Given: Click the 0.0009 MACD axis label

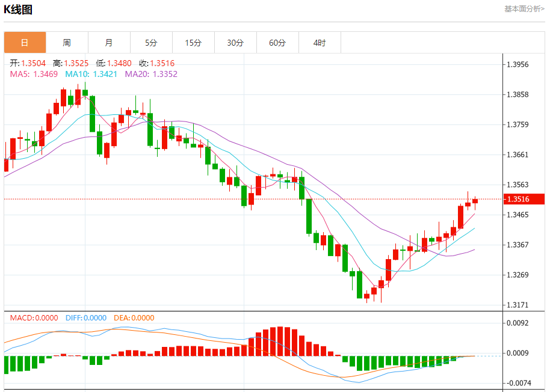Looking at the screenshot, I should coord(518,353).
